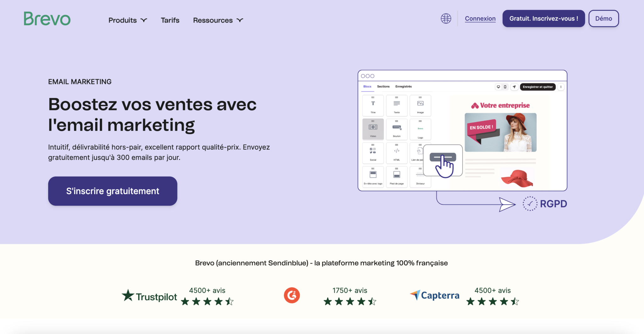Viewport: 644px width, 334px height.
Task: Switch to the Enregistrés tab
Action: tap(403, 86)
